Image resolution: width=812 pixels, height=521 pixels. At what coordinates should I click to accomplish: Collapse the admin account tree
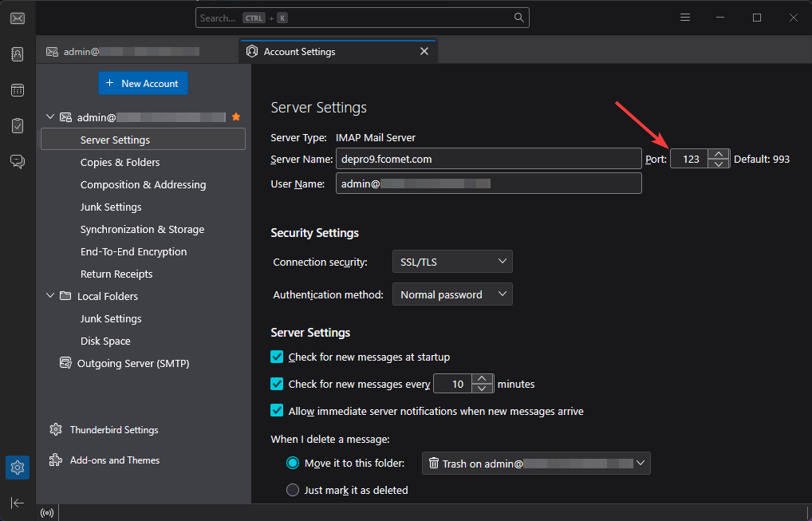pos(50,117)
